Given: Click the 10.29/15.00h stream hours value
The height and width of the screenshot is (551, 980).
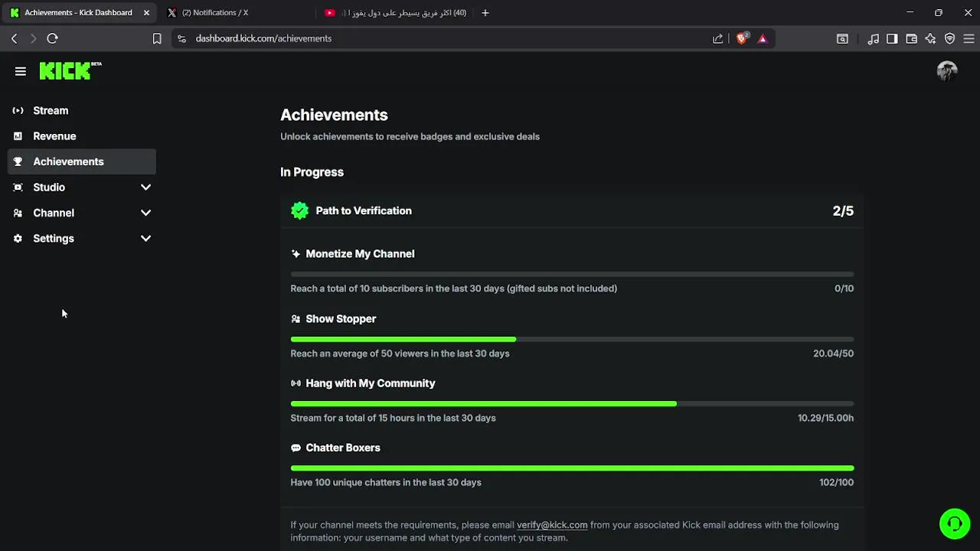Looking at the screenshot, I should (x=825, y=418).
